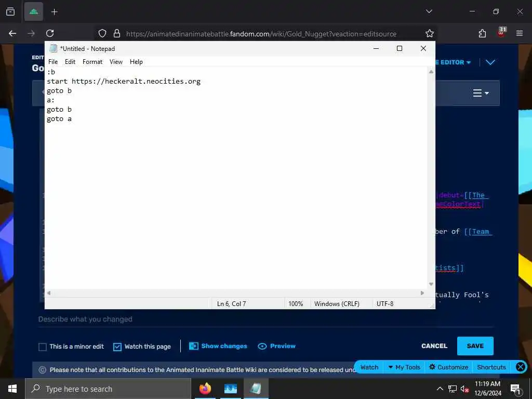Reload the current page
Screen dimensions: 532x399
point(50,33)
